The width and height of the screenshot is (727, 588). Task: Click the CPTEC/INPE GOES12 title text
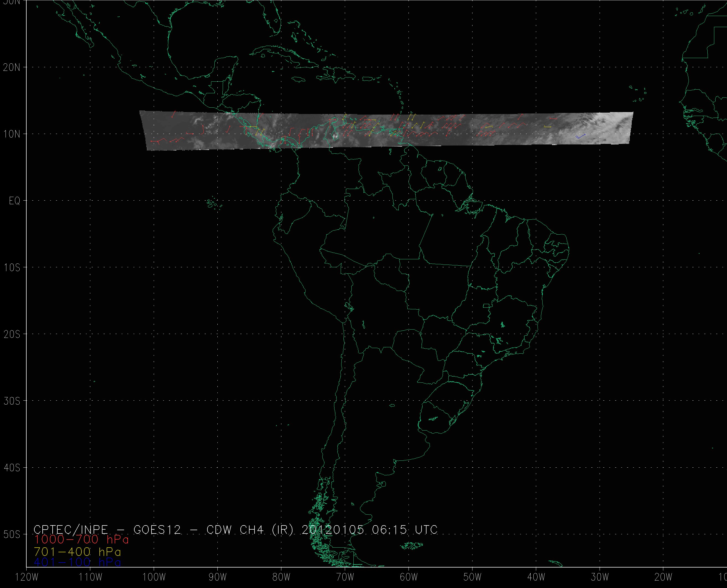click(108, 529)
